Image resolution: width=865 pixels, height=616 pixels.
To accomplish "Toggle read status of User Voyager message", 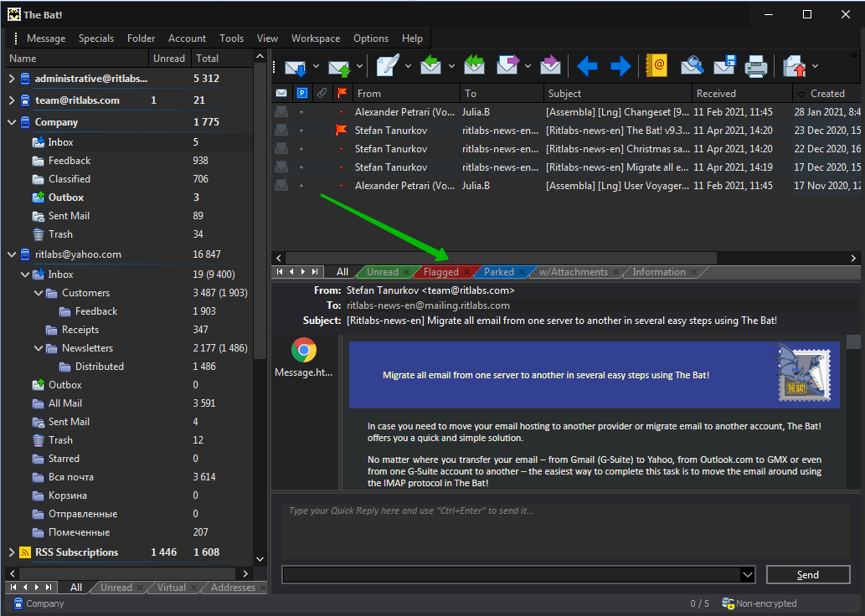I will 281,186.
